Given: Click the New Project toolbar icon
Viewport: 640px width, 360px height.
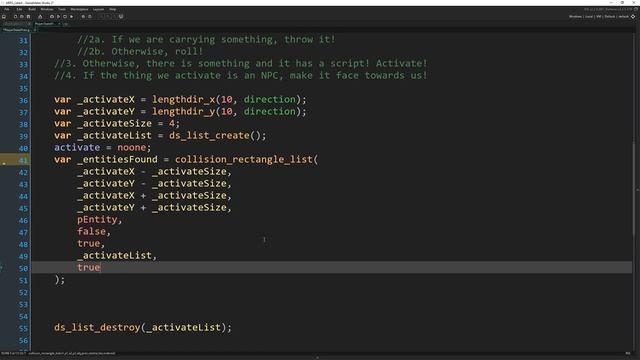Looking at the screenshot, I should [x=16, y=17].
